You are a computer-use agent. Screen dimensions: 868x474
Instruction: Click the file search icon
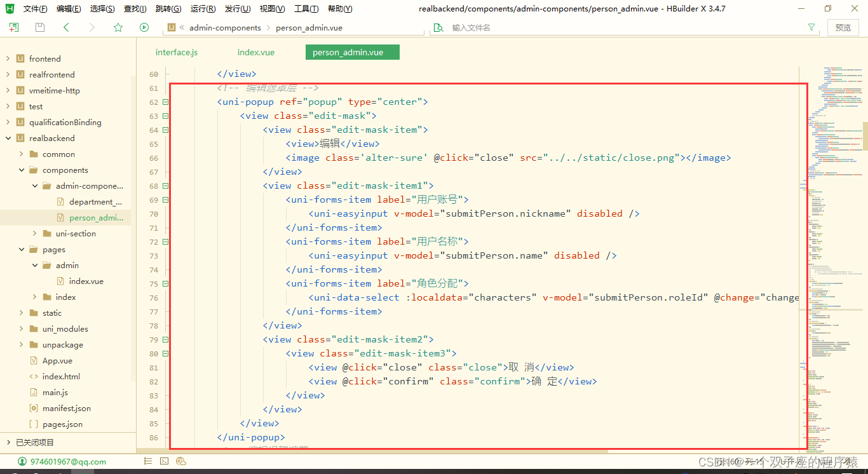coord(438,28)
